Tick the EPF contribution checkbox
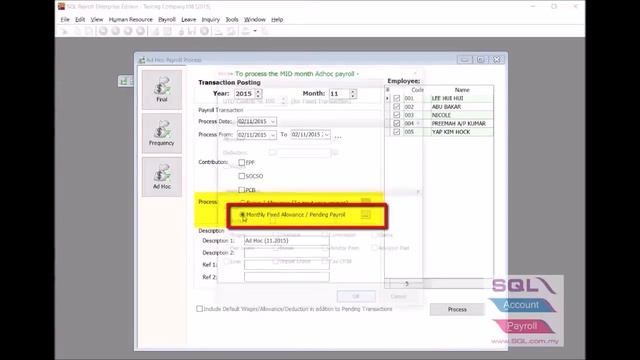Image resolution: width=640 pixels, height=360 pixels. [242, 162]
